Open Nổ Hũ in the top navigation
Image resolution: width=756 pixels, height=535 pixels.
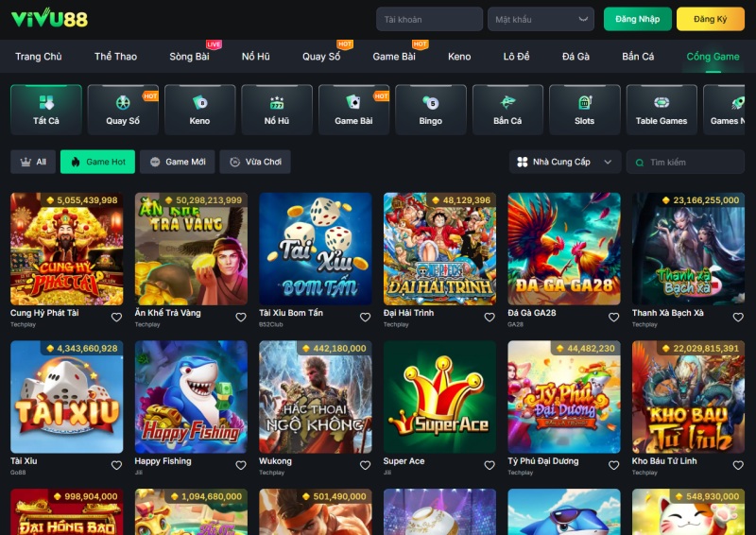[256, 57]
